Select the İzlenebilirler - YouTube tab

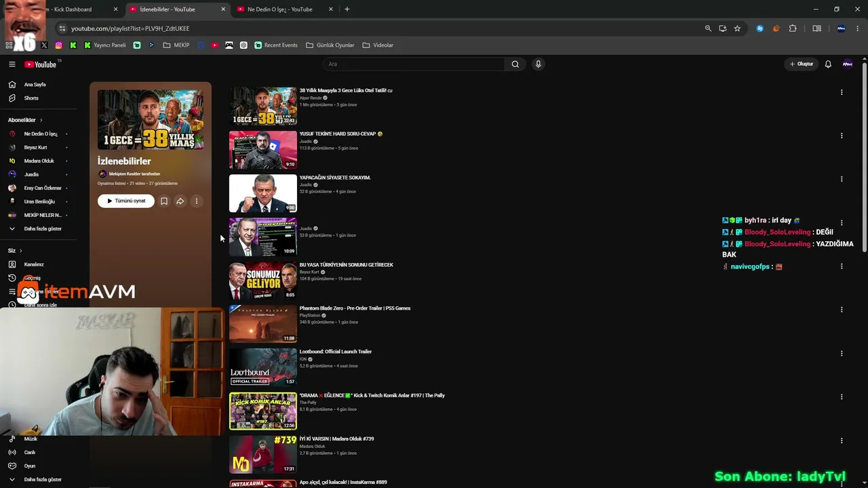point(178,9)
